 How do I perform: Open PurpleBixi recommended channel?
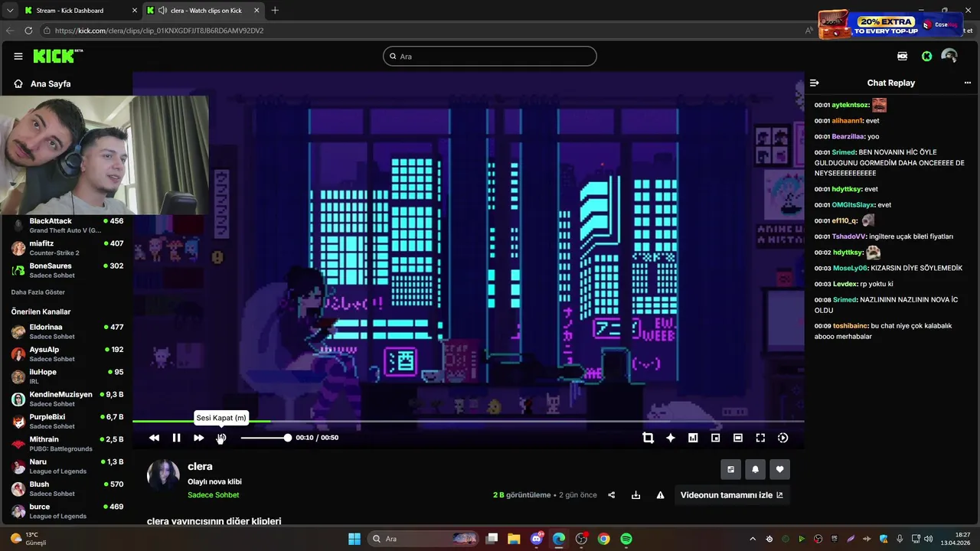[67, 421]
